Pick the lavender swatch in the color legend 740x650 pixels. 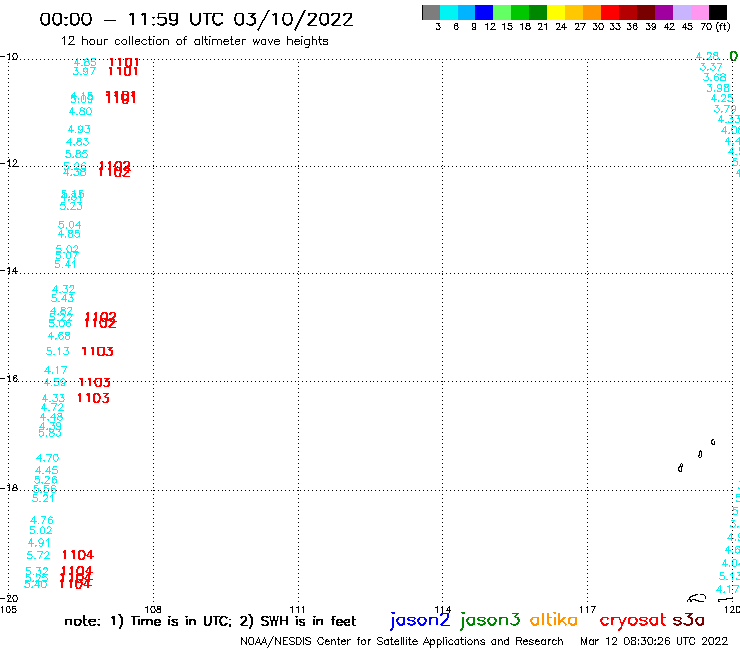[x=682, y=12]
